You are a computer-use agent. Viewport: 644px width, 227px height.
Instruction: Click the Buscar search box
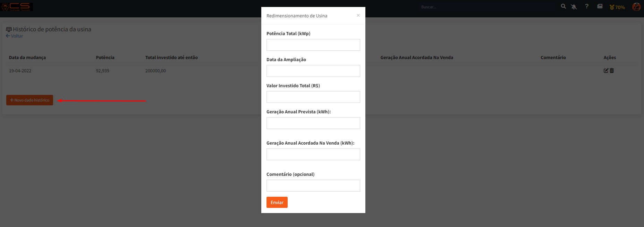pyautogui.click(x=486, y=7)
